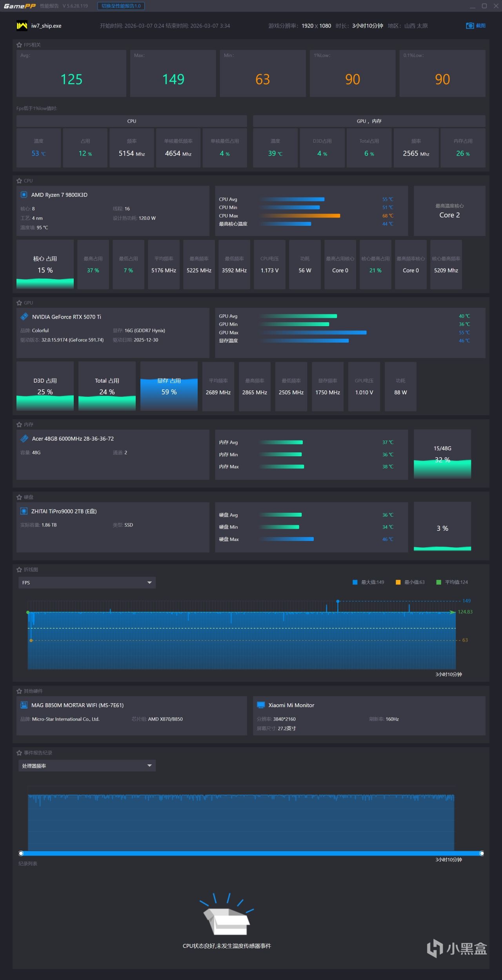The height and width of the screenshot is (980, 502).
Task: Click the Max FPS 149 card
Action: (173, 73)
